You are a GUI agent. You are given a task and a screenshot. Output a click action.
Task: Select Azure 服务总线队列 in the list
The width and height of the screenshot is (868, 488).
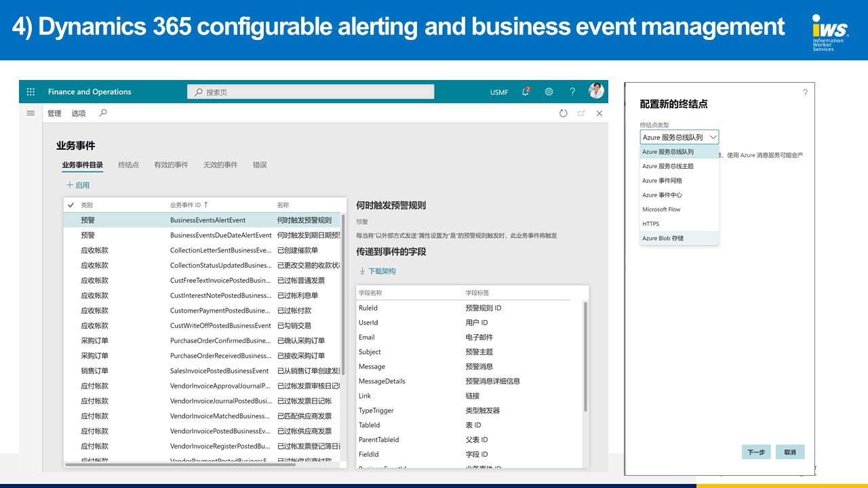pos(679,152)
